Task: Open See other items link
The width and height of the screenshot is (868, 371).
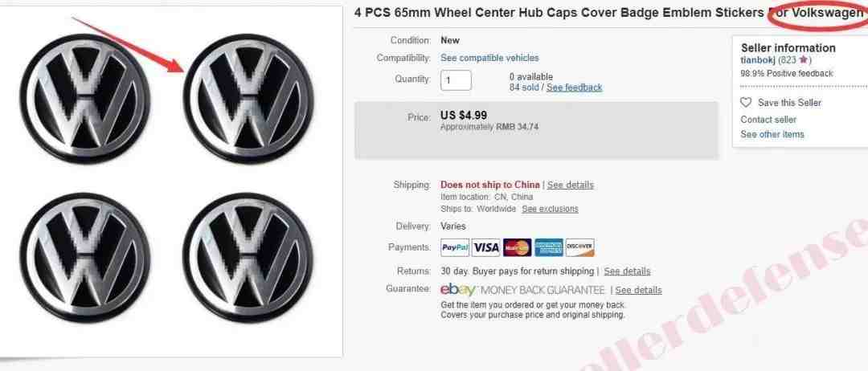Action: pyautogui.click(x=772, y=134)
